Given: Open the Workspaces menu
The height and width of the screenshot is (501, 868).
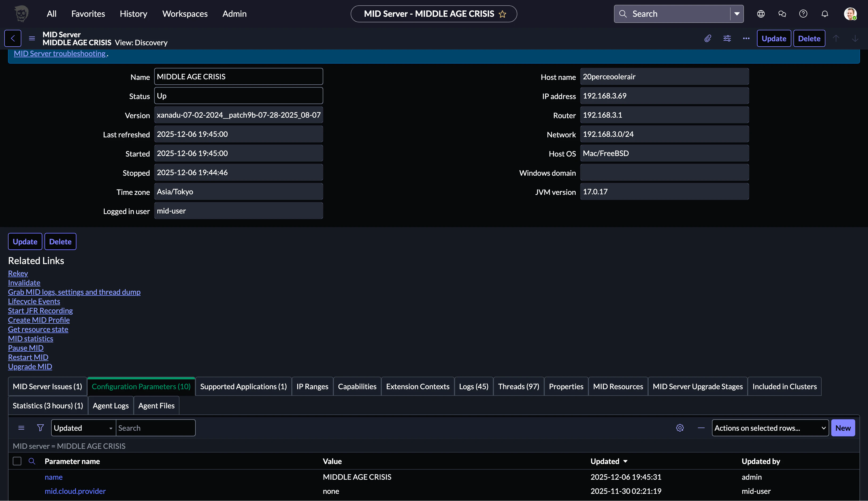Looking at the screenshot, I should pos(185,14).
